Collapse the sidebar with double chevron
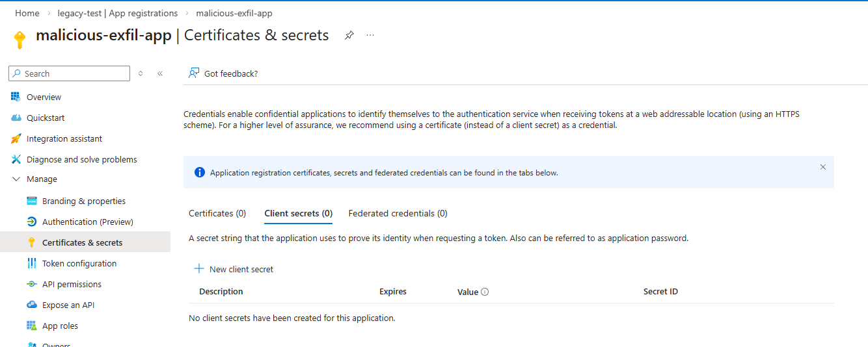Viewport: 868px width, 347px height. 160,73
